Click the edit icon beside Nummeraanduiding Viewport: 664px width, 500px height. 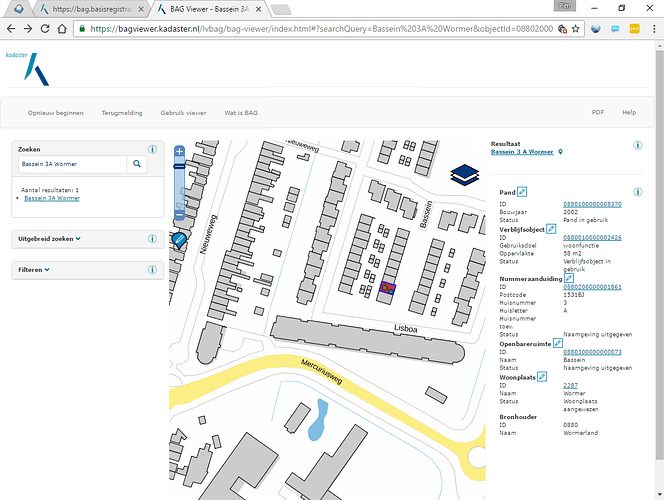click(569, 278)
